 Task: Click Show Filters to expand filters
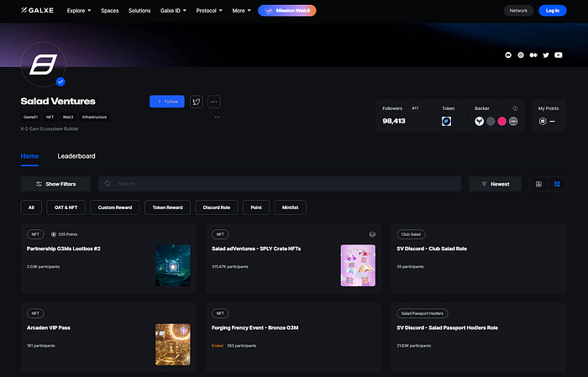(56, 184)
